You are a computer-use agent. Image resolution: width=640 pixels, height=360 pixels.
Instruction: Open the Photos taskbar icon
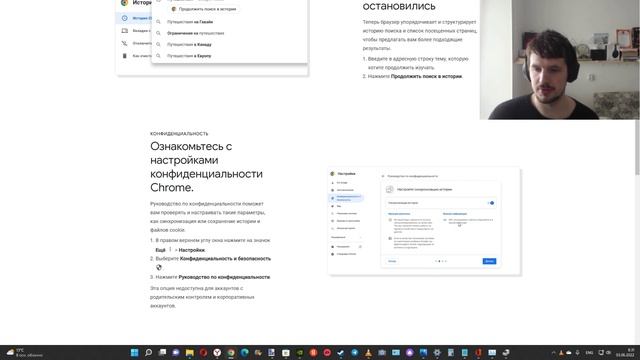click(x=423, y=353)
